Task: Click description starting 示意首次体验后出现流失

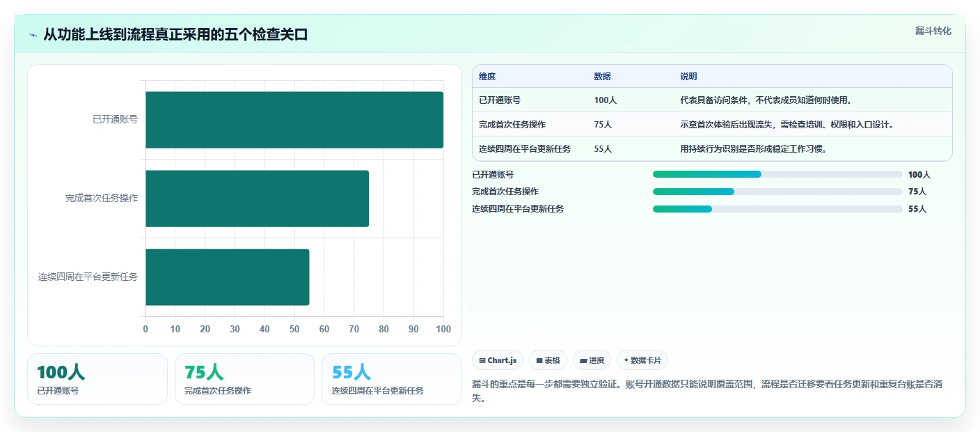Action: pos(787,125)
